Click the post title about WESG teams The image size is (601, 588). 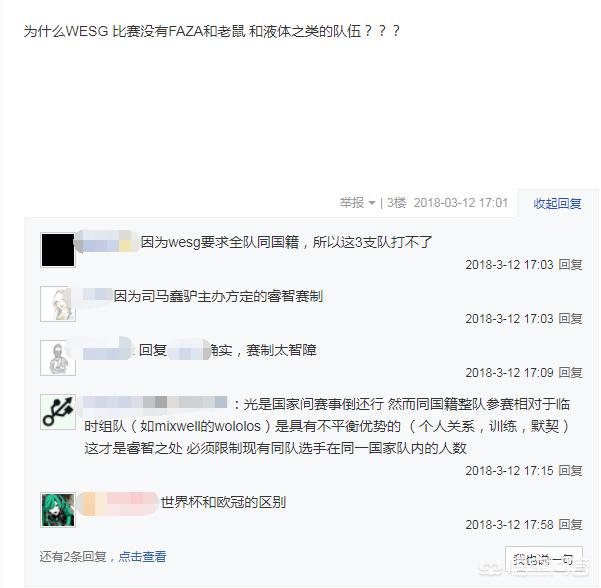tap(212, 31)
